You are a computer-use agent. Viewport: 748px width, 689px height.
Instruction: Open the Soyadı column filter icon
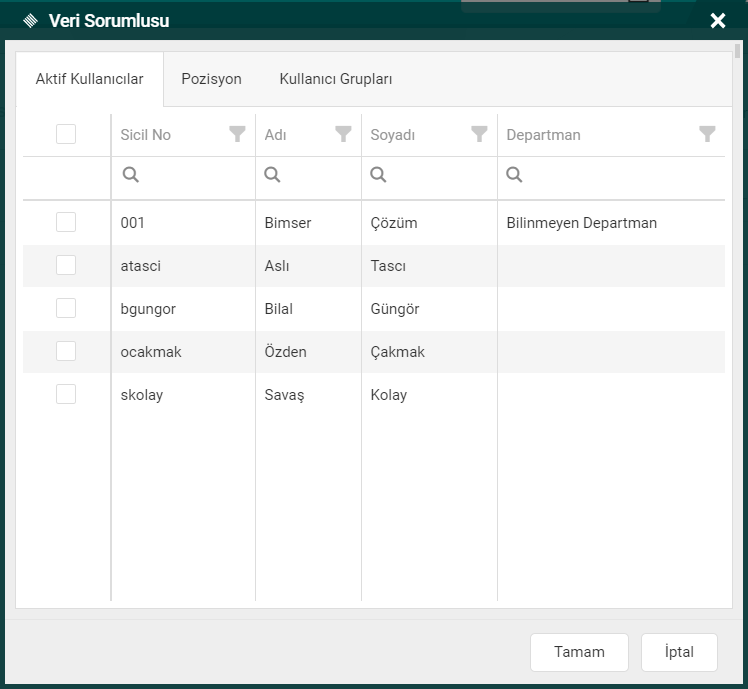coord(479,134)
